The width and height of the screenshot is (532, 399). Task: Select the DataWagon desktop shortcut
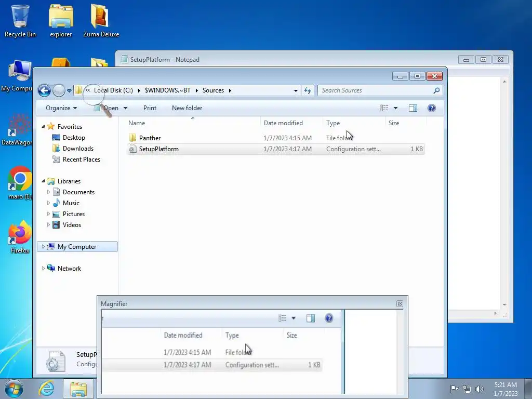coord(17,129)
